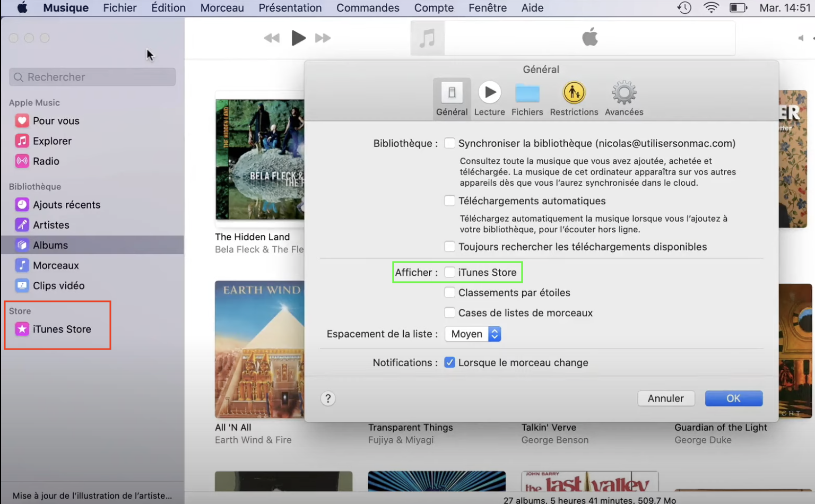Enable the iTunes Store display checkbox
The width and height of the screenshot is (815, 504).
click(449, 272)
